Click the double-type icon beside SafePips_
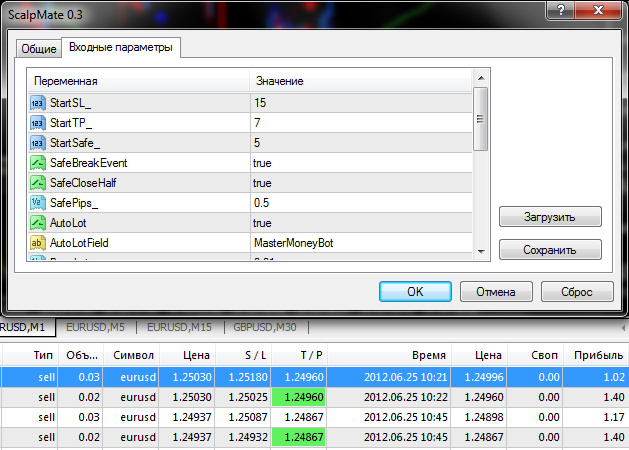 (38, 203)
